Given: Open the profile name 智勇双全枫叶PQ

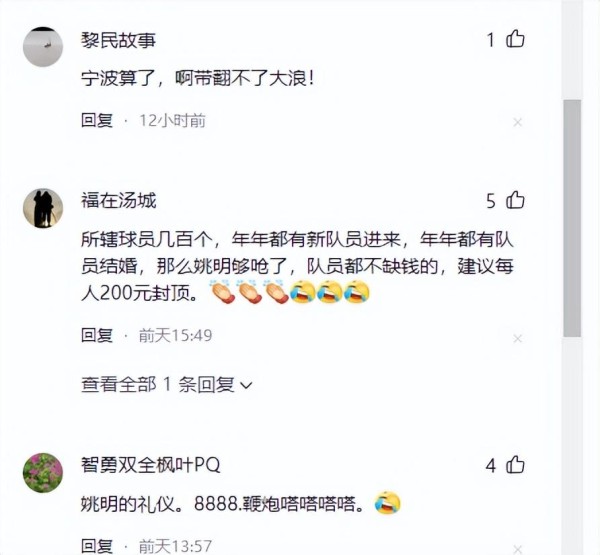Looking at the screenshot, I should [150, 465].
